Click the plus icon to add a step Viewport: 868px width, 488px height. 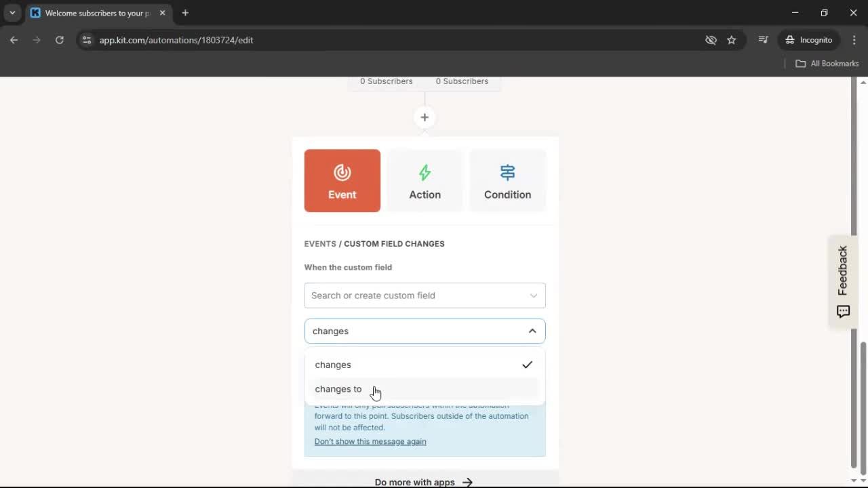425,117
